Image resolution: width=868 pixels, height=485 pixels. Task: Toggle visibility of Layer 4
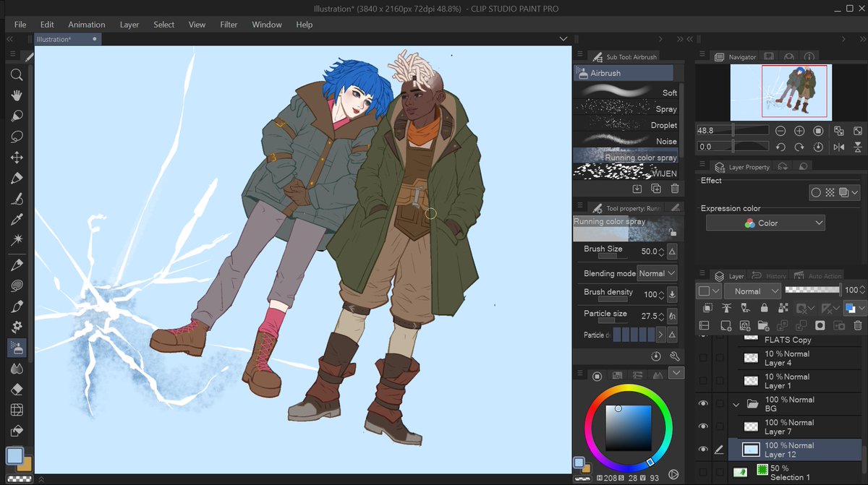click(702, 358)
